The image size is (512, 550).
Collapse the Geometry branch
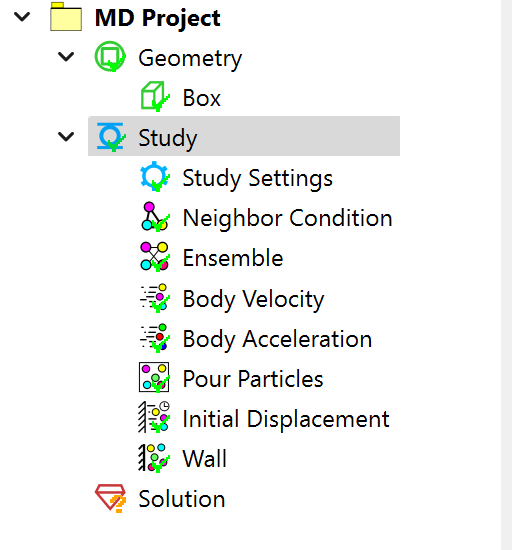(x=66, y=56)
